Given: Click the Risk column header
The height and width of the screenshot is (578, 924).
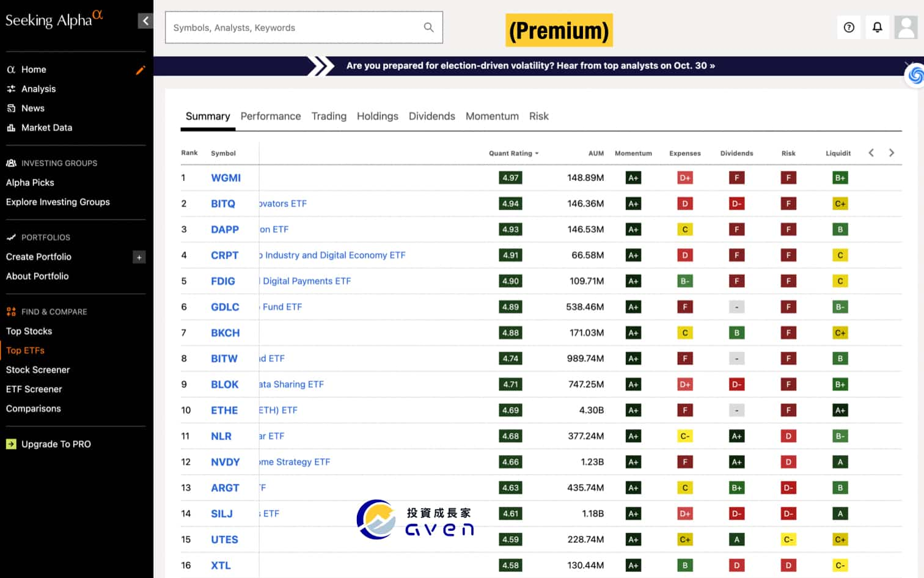Looking at the screenshot, I should click(x=788, y=153).
